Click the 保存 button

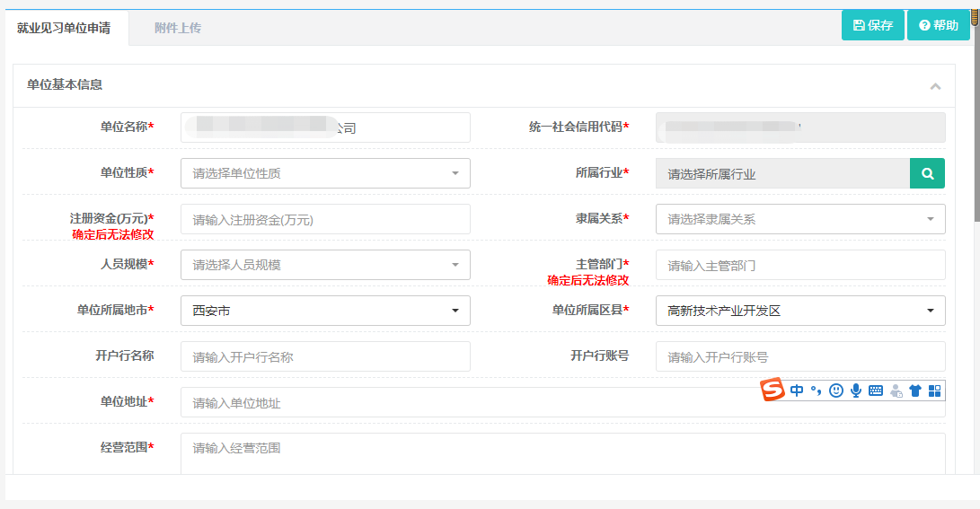pyautogui.click(x=872, y=25)
